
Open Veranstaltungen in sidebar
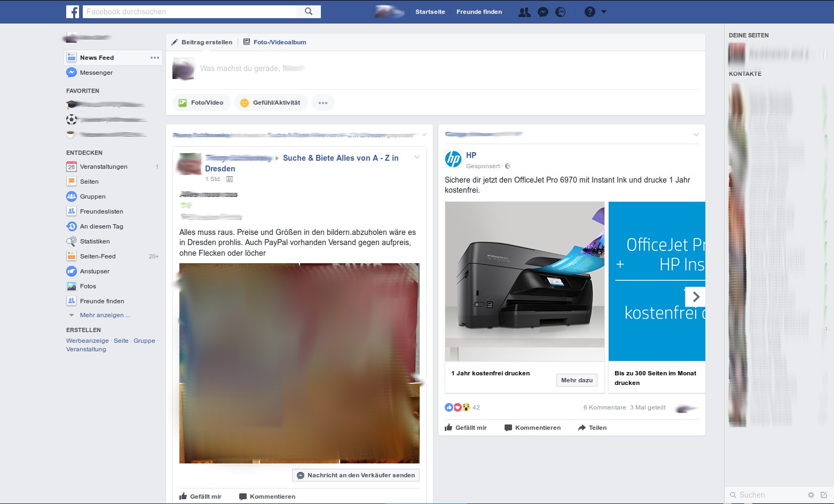104,167
